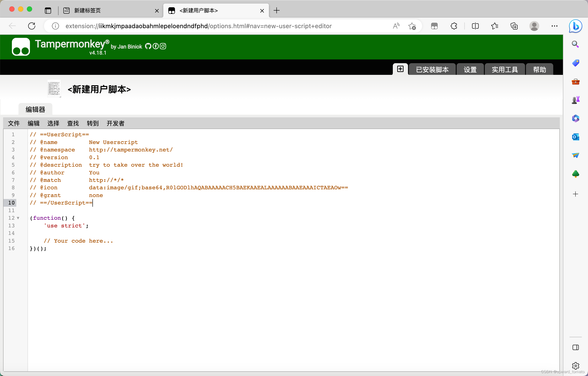Open the sidebar shopping tag icon

point(575,63)
